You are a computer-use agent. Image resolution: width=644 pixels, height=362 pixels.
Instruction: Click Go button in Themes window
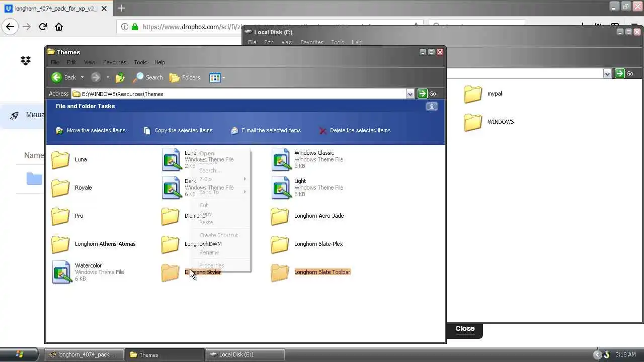pyautogui.click(x=427, y=94)
